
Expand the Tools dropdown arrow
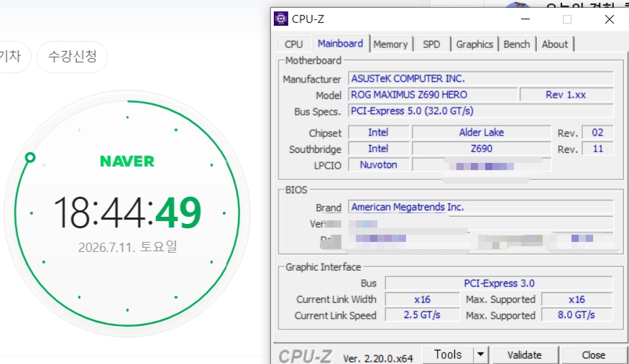click(481, 355)
